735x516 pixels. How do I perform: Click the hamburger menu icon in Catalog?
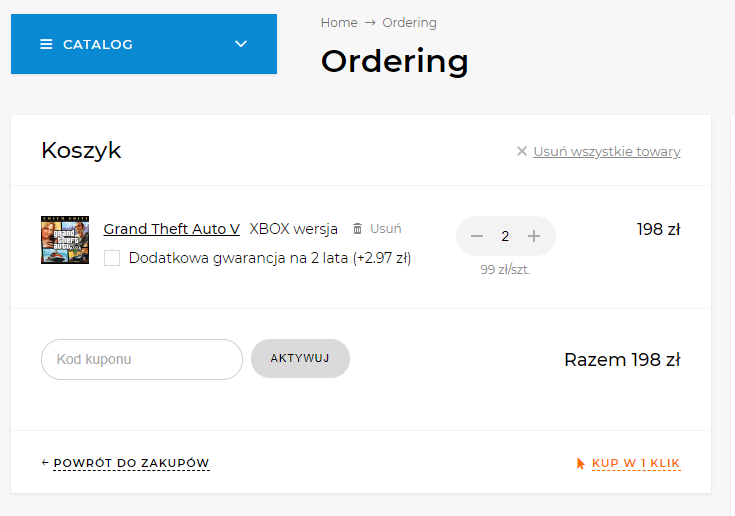46,44
